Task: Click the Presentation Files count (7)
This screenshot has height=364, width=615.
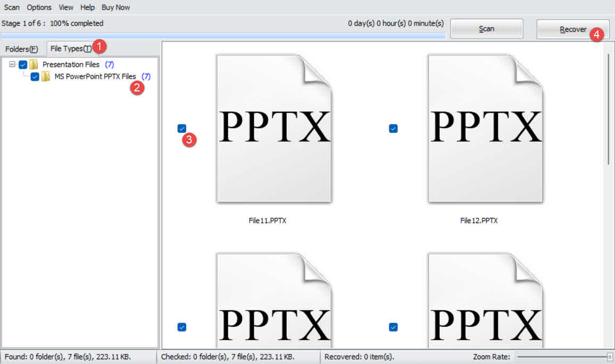Action: click(x=110, y=64)
